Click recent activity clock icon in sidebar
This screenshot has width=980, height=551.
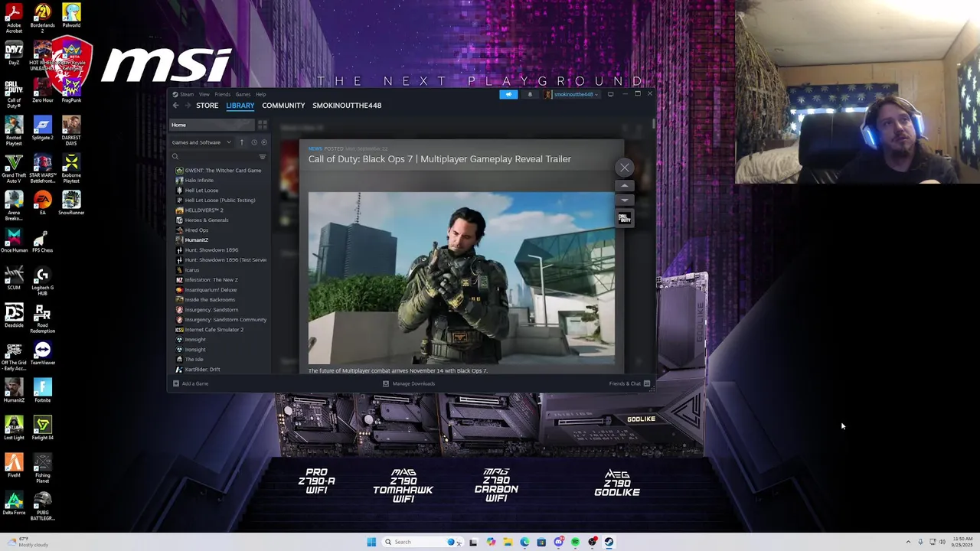tap(254, 142)
